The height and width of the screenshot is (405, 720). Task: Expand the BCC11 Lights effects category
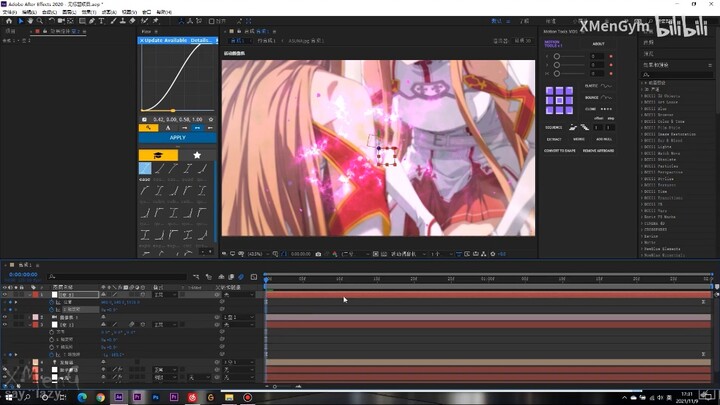click(642, 147)
